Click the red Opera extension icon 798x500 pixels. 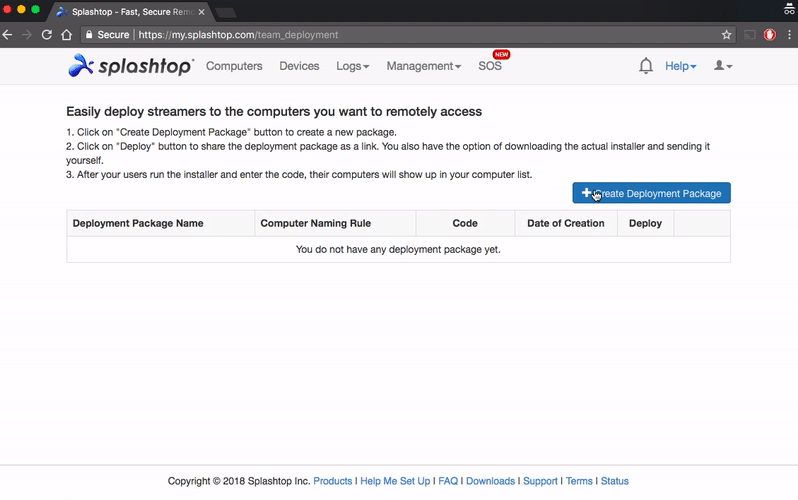click(770, 34)
